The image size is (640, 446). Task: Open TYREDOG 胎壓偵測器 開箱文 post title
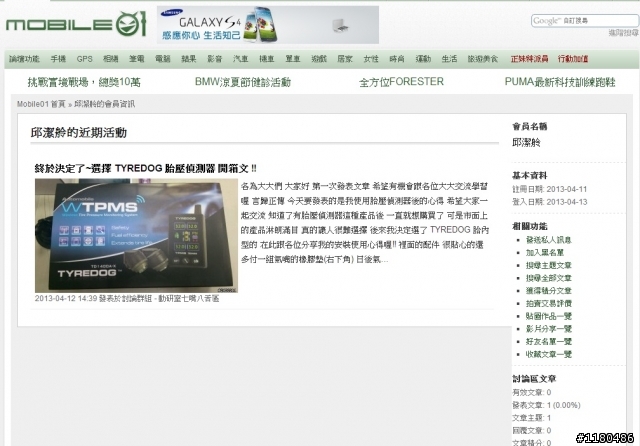(x=146, y=168)
